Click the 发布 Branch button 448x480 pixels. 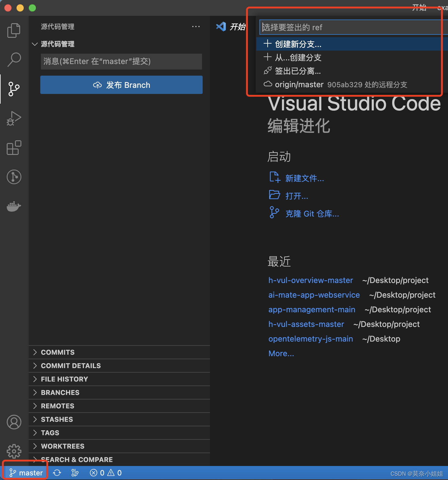pos(121,85)
